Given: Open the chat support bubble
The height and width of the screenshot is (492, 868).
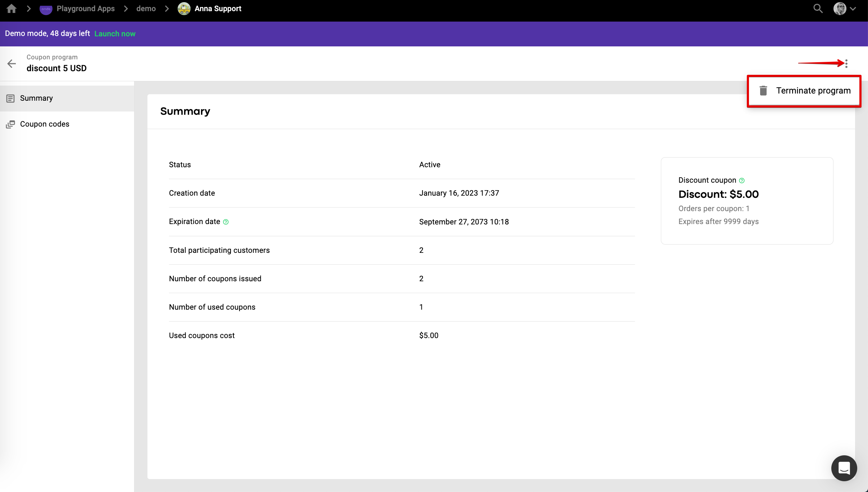Looking at the screenshot, I should [x=844, y=468].
